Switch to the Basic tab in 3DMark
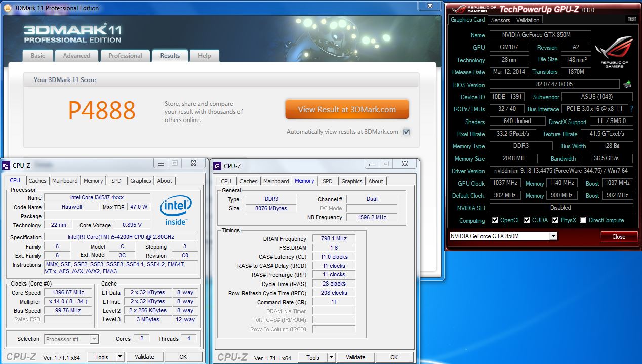The height and width of the screenshot is (364, 642). click(x=38, y=56)
